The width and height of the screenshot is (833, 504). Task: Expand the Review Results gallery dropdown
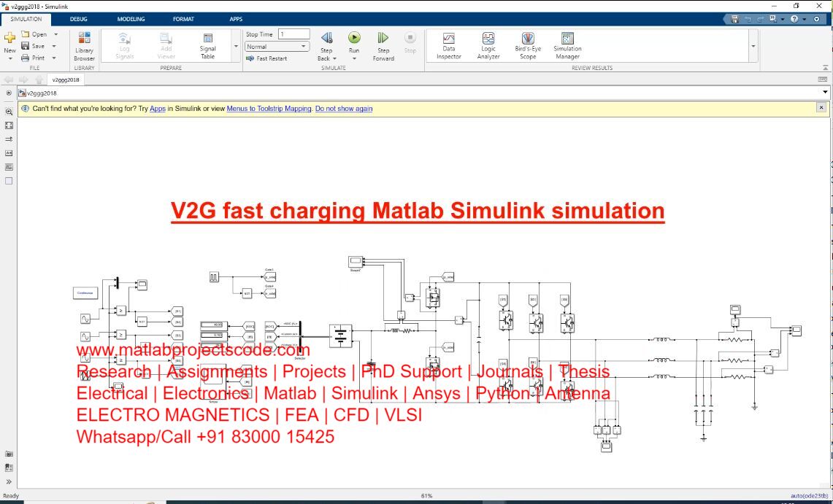(753, 46)
